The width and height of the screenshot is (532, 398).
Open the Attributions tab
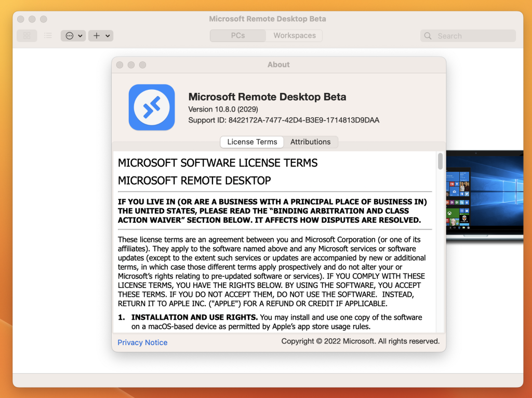[x=311, y=142]
